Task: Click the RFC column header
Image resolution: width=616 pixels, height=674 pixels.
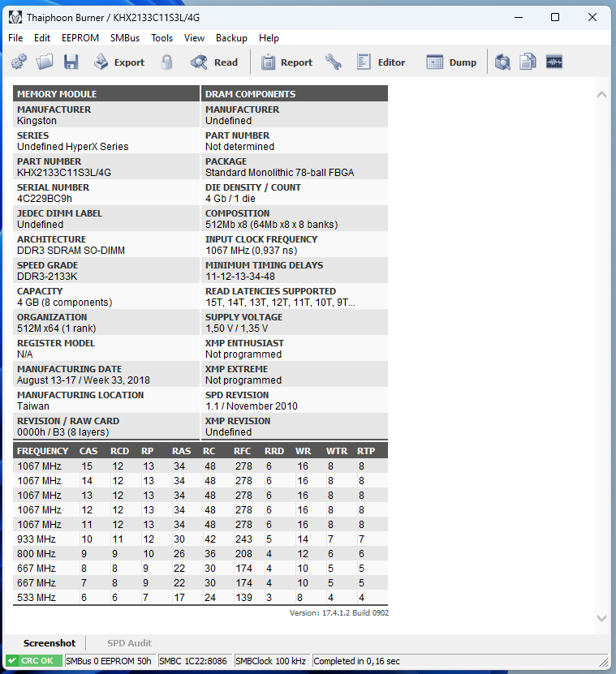Action: (242, 451)
